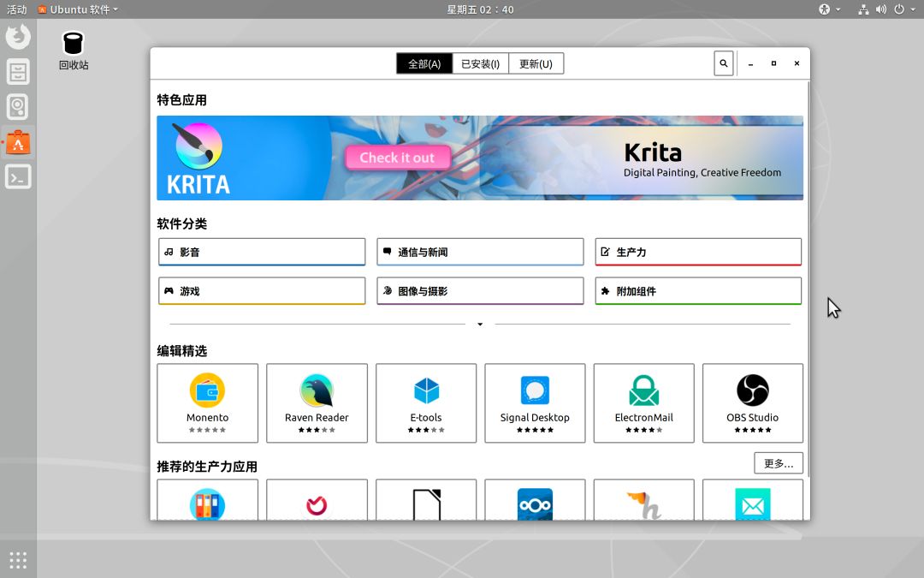Click OBS Studio app name label

[x=753, y=418]
